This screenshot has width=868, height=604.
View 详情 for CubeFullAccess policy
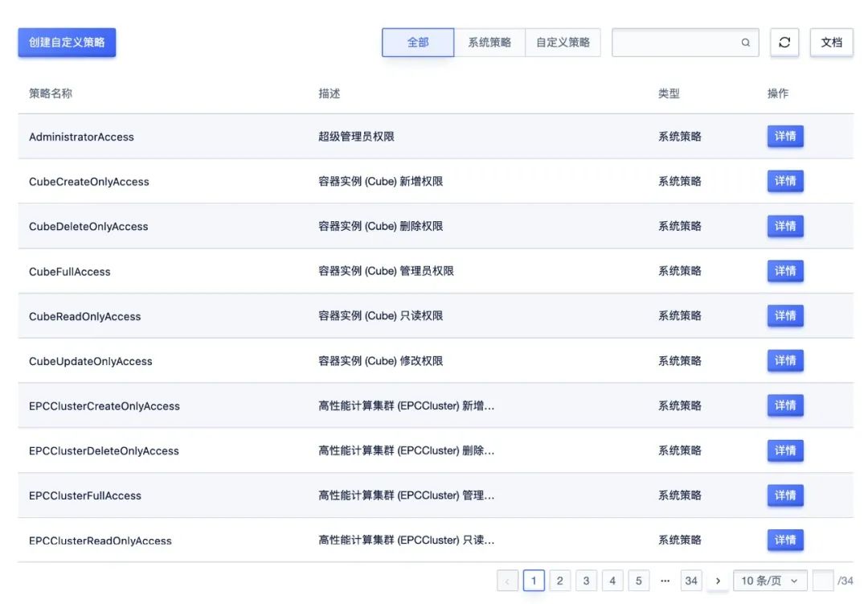[784, 271]
